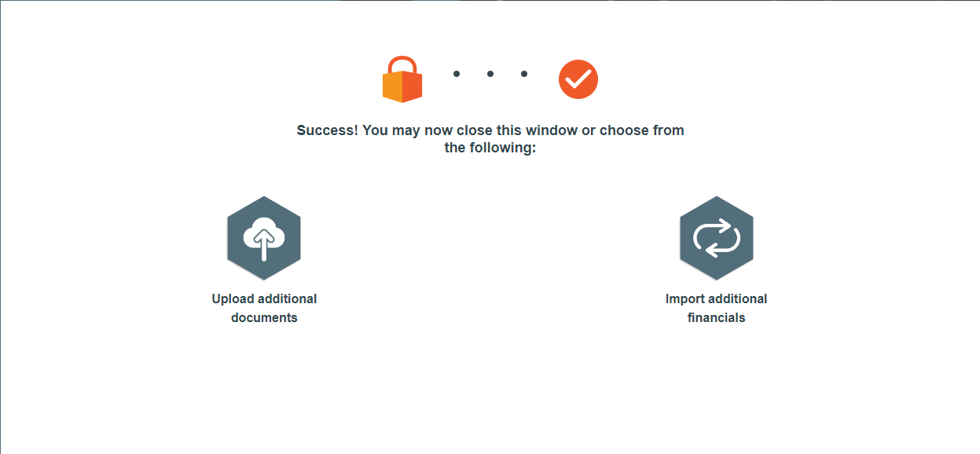Click the "Import additional" text line
Screen dimensions: 980x454
point(716,298)
